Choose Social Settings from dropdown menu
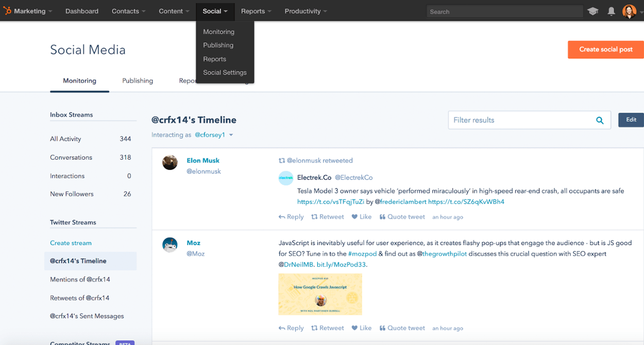This screenshot has width=644, height=345. [225, 73]
